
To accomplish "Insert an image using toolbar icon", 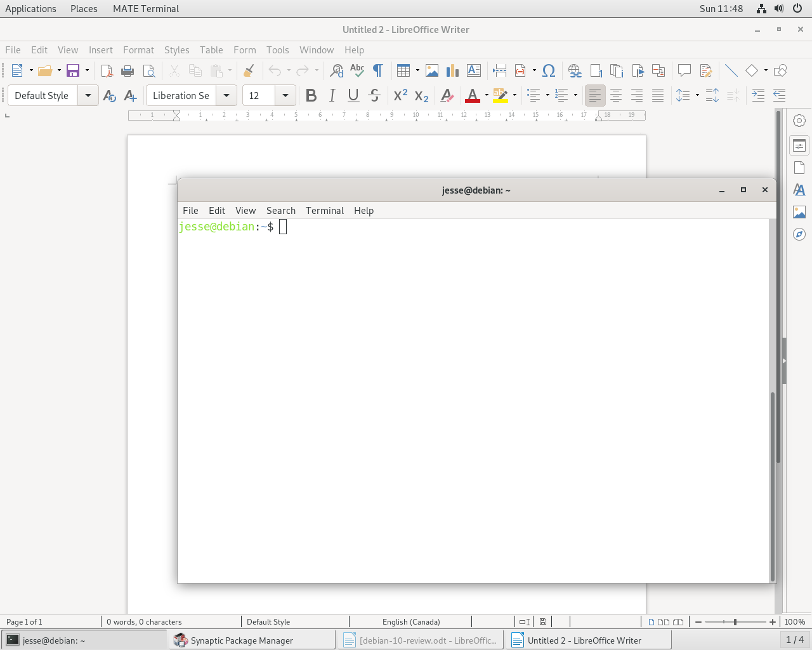I will coord(432,70).
